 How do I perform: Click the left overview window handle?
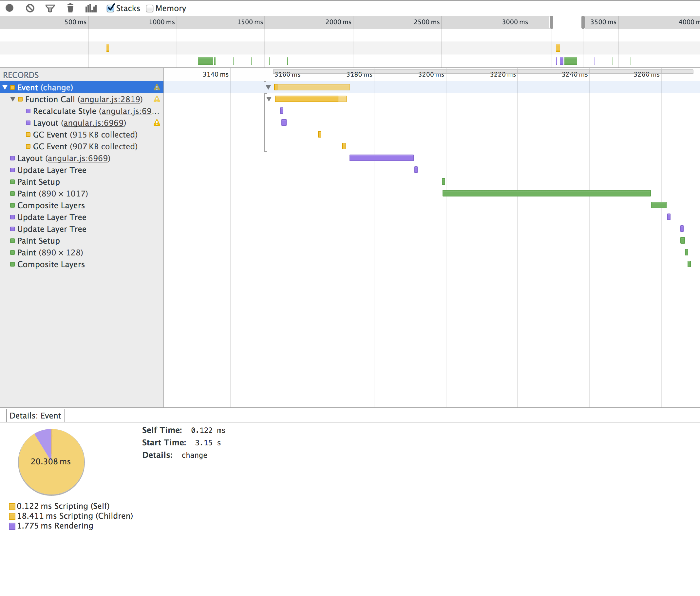pyautogui.click(x=552, y=22)
